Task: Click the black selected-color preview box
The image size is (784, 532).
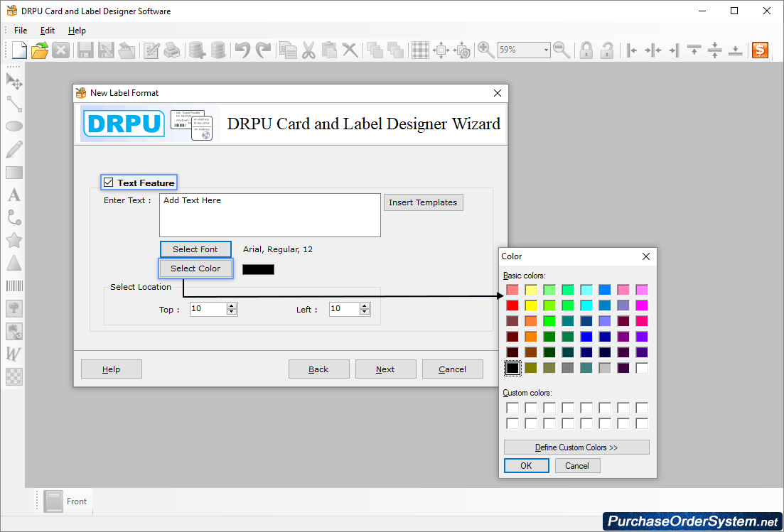Action: pyautogui.click(x=258, y=269)
